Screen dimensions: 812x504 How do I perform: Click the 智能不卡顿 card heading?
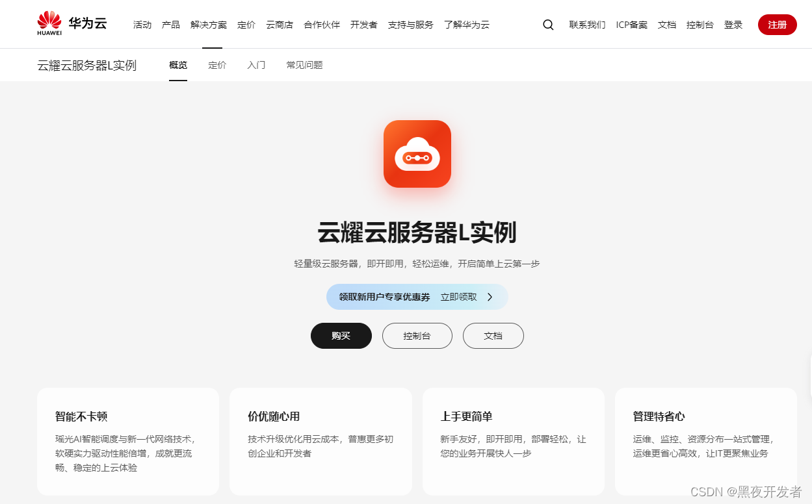click(81, 416)
